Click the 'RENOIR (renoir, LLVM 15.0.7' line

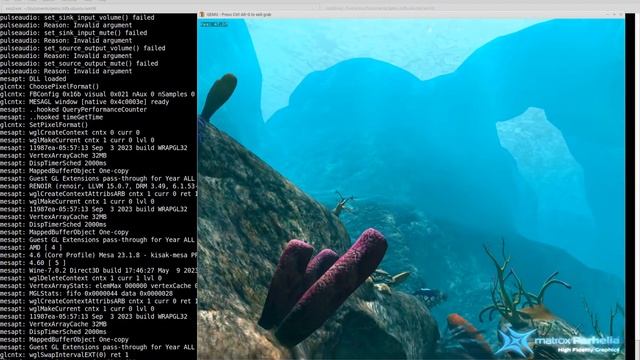click(98, 186)
